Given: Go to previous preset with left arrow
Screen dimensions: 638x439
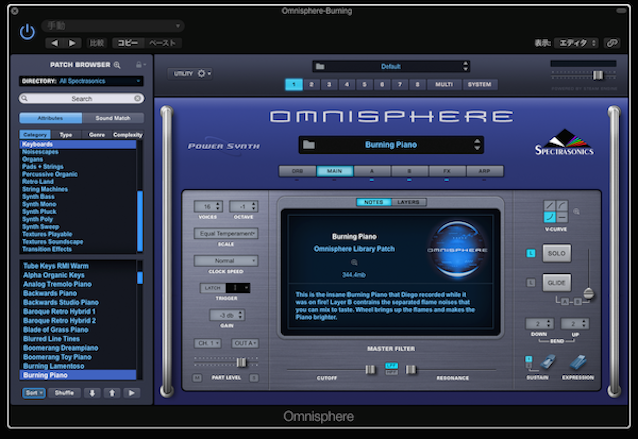Looking at the screenshot, I should coord(55,43).
